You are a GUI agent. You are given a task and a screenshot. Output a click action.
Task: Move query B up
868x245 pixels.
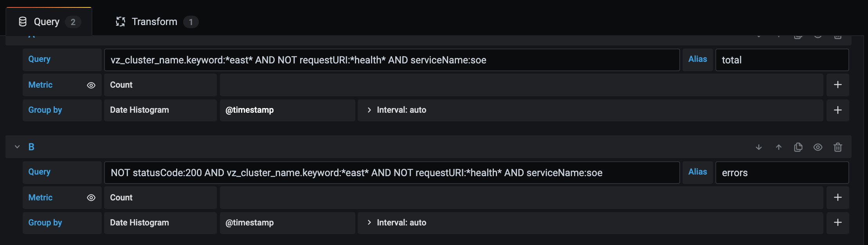(x=779, y=147)
